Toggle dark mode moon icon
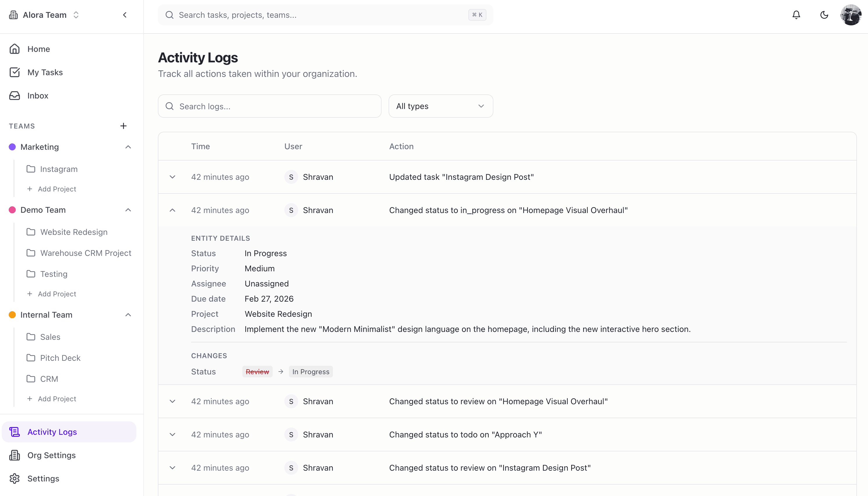868x496 pixels. point(824,15)
